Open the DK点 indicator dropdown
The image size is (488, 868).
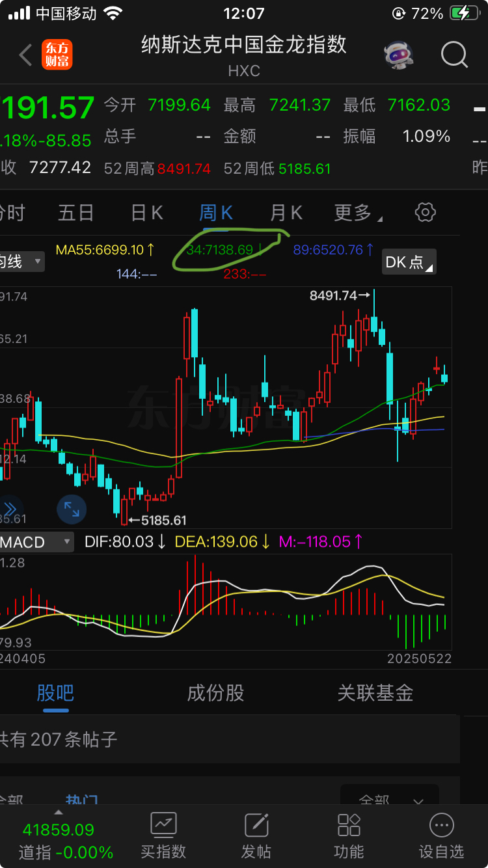[409, 262]
